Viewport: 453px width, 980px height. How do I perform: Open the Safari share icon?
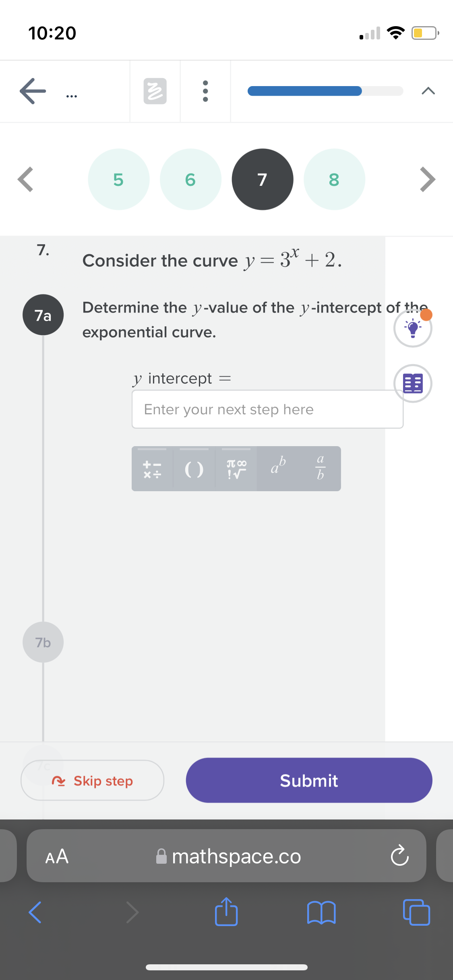[x=226, y=912]
